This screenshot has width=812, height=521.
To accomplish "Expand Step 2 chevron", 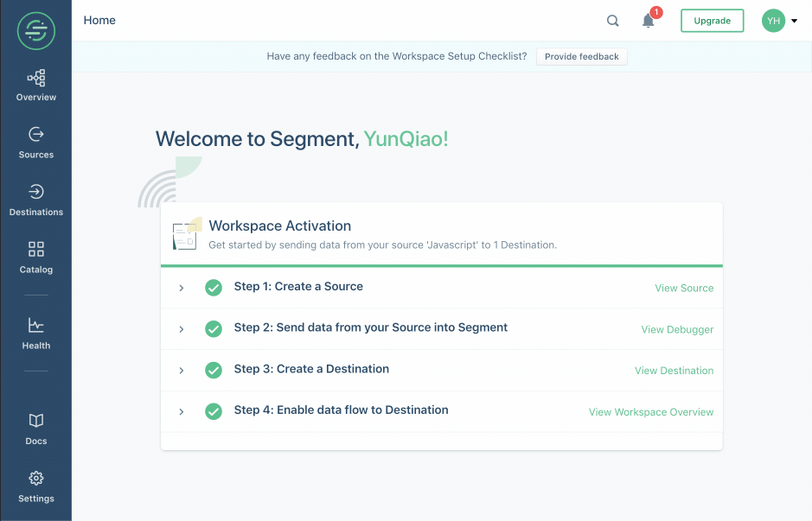I will coord(182,329).
